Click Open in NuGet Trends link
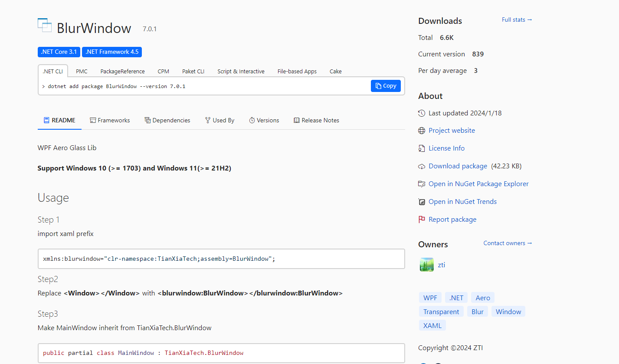 462,202
